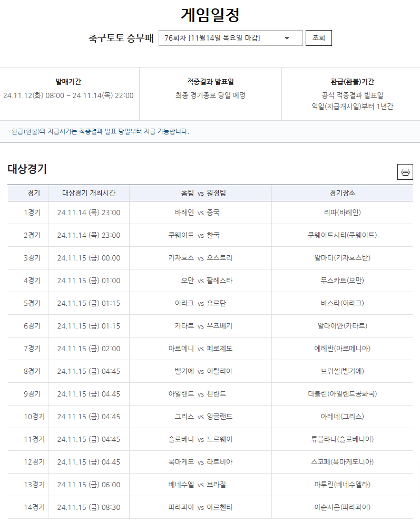Click the 게임일정 page title
Image resolution: width=420 pixels, height=521 pixels.
[210, 15]
